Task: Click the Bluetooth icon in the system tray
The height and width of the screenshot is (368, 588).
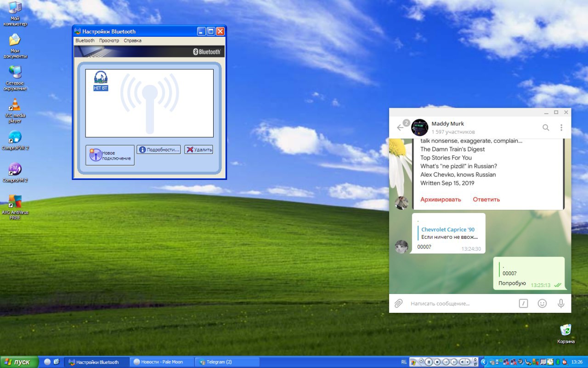Action: pyautogui.click(x=558, y=362)
